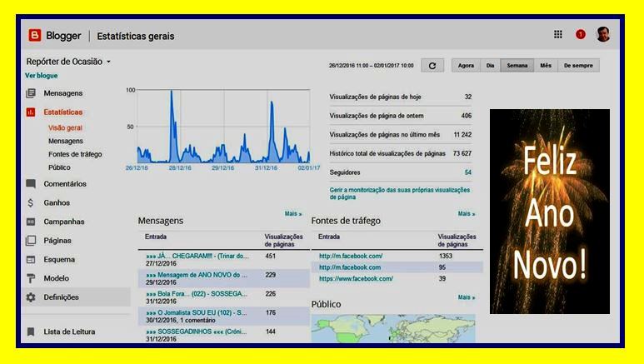Click Mais link above Fontes de tráfego

[467, 213]
